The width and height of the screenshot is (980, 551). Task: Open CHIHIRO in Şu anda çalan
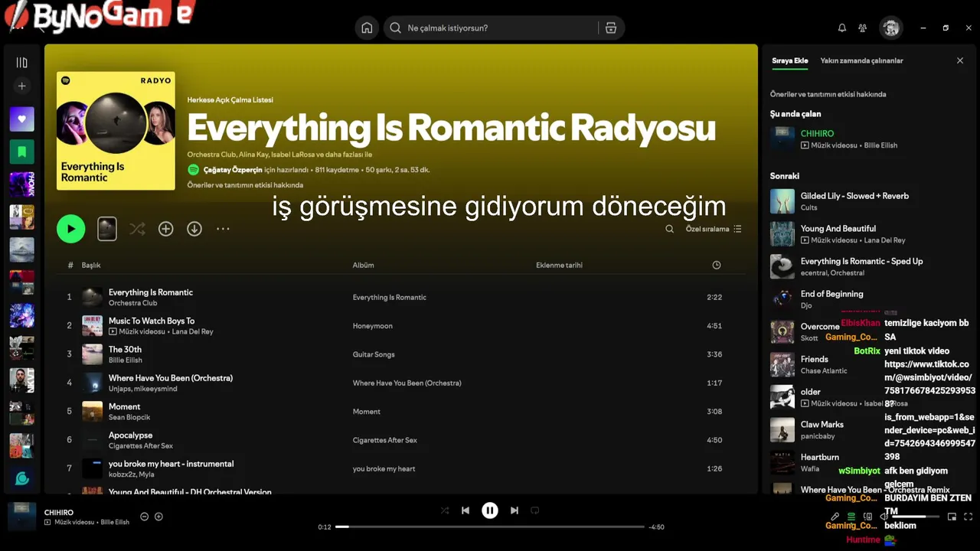click(817, 133)
